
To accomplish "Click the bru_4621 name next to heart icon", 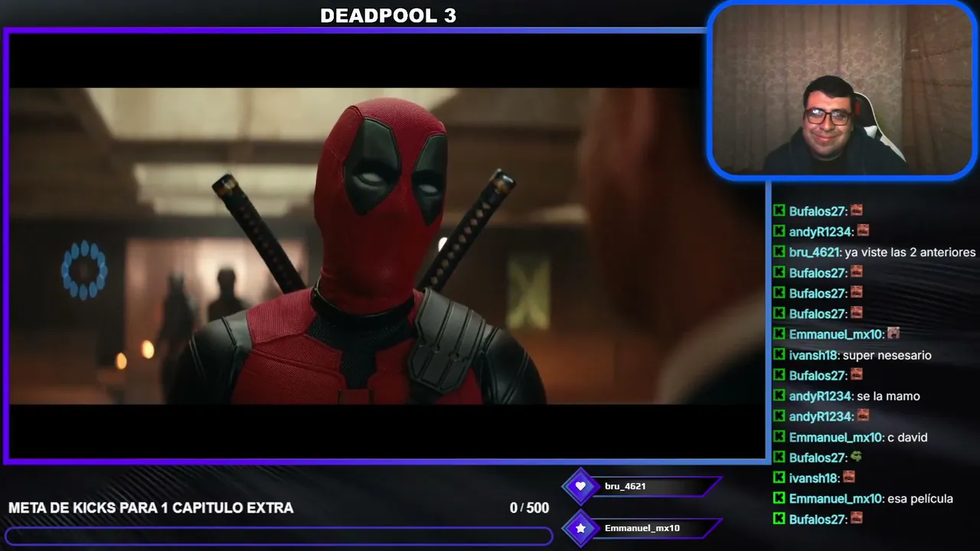I will point(626,486).
